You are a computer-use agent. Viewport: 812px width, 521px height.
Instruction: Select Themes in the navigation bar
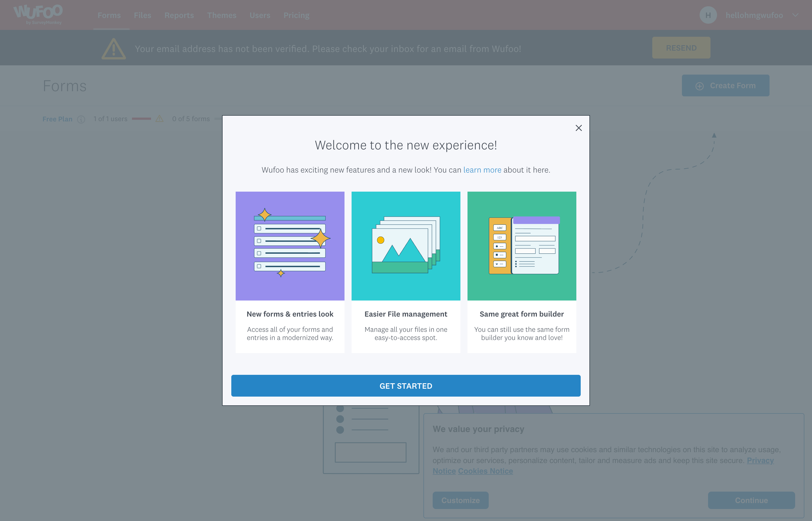(222, 15)
